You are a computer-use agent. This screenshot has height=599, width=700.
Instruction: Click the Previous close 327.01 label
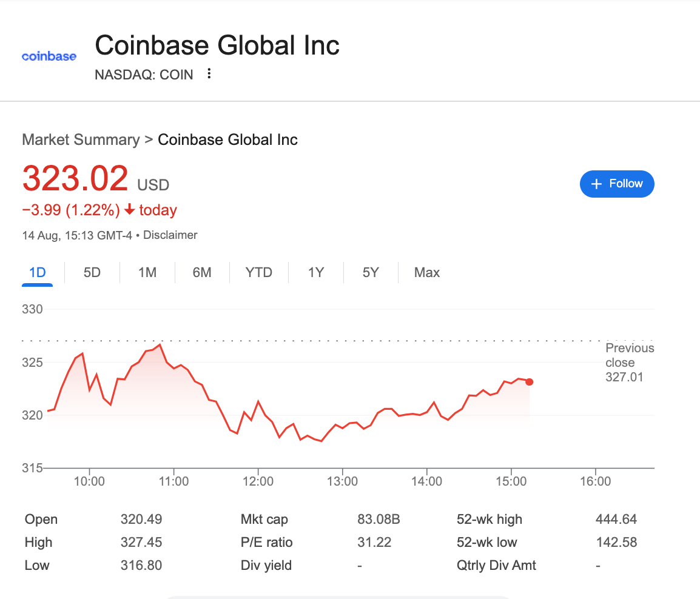pyautogui.click(x=630, y=363)
